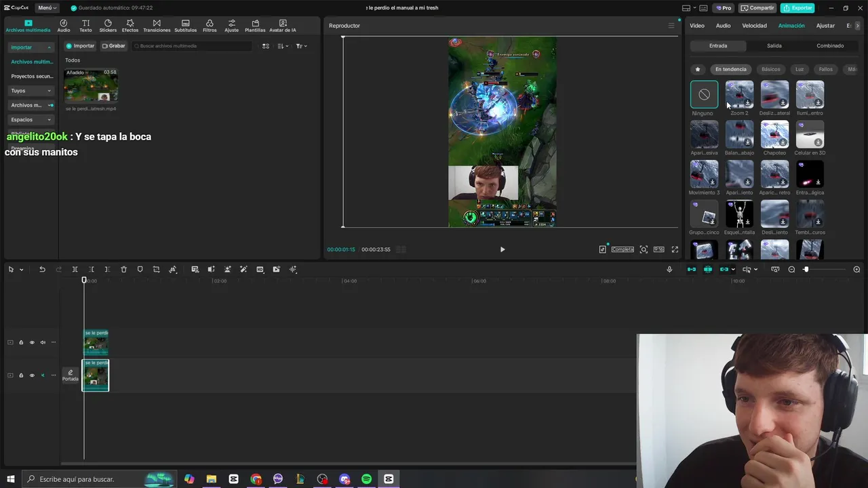868x488 pixels.
Task: Click the crop tool in timeline toolbar
Action: (156, 269)
